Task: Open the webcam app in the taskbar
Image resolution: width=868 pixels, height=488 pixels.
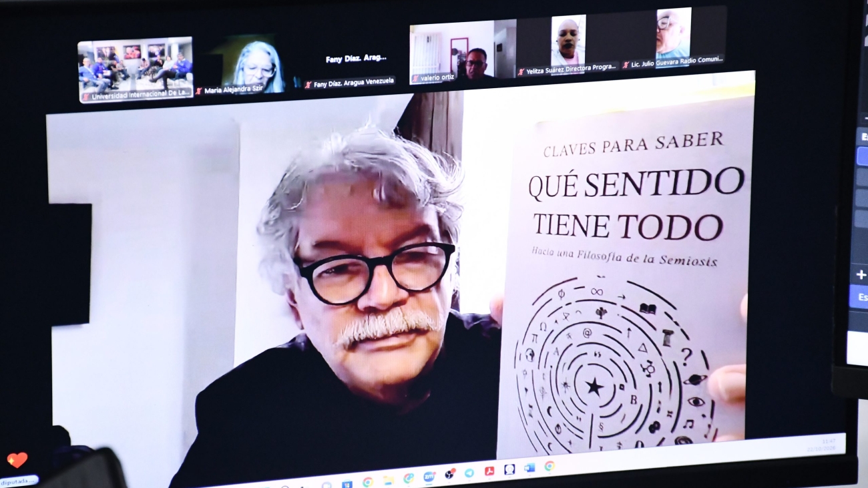Action: pyautogui.click(x=509, y=469)
